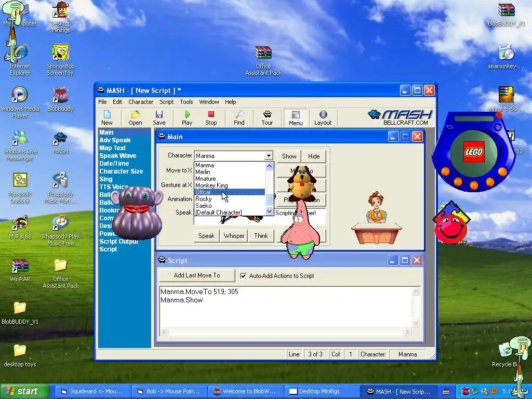This screenshot has width=532, height=399.
Task: Start the Tour from the toolbar
Action: tap(267, 118)
